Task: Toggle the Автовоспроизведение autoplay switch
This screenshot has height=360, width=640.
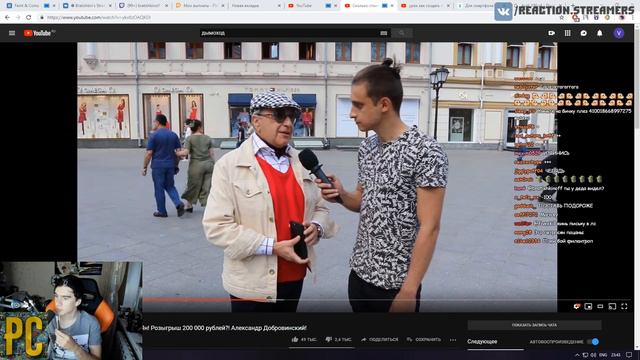Action: point(593,342)
